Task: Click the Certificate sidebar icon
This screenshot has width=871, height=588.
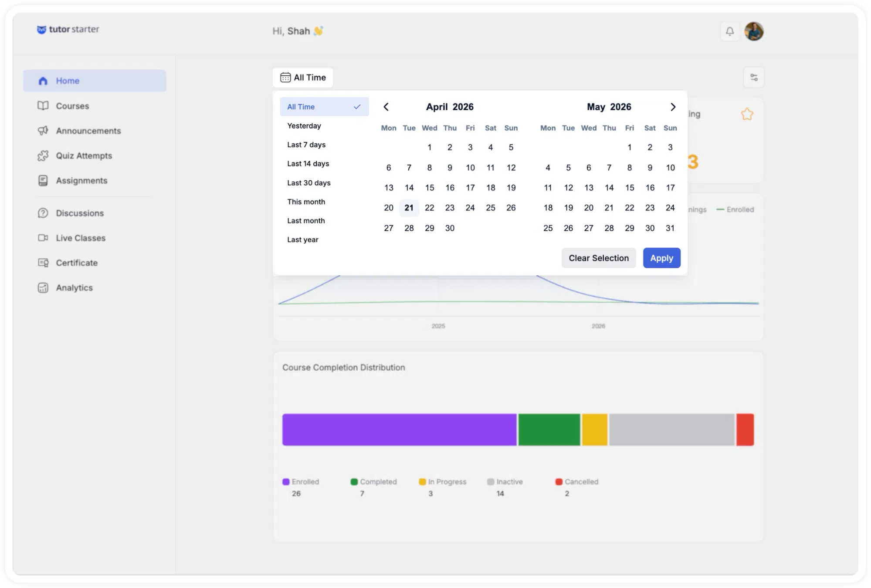Action: (x=43, y=263)
